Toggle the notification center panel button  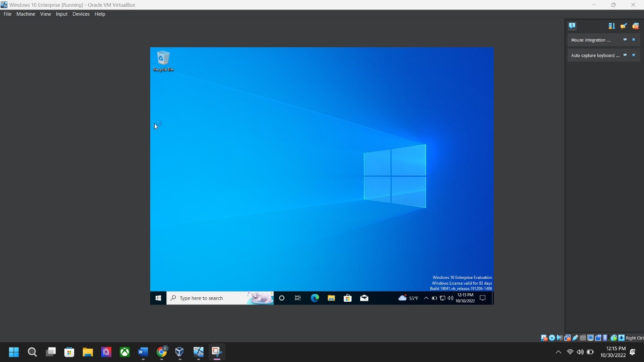(x=572, y=26)
